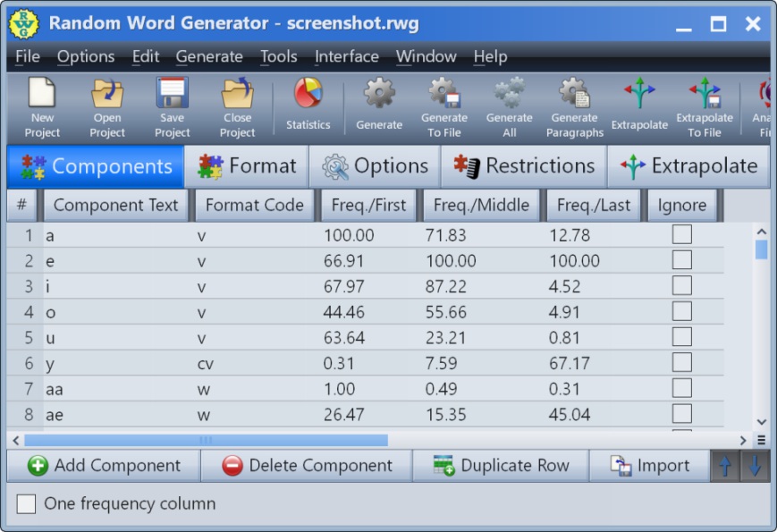Toggle the One frequency column option
777x532 pixels.
(25, 503)
